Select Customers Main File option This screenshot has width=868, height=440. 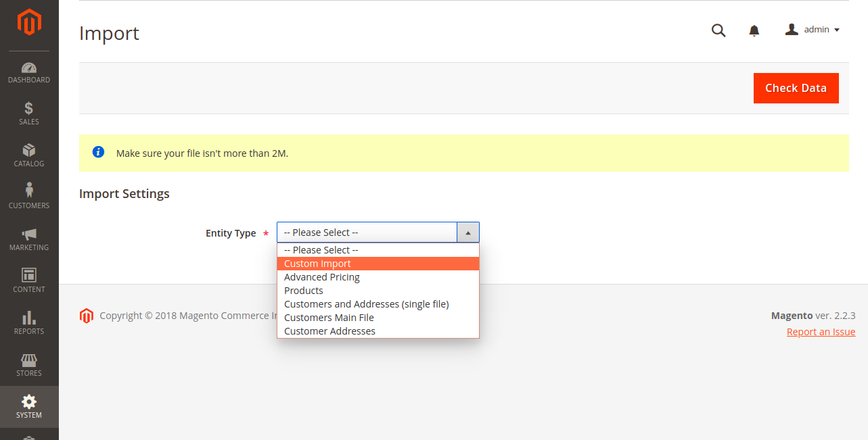pyautogui.click(x=329, y=318)
